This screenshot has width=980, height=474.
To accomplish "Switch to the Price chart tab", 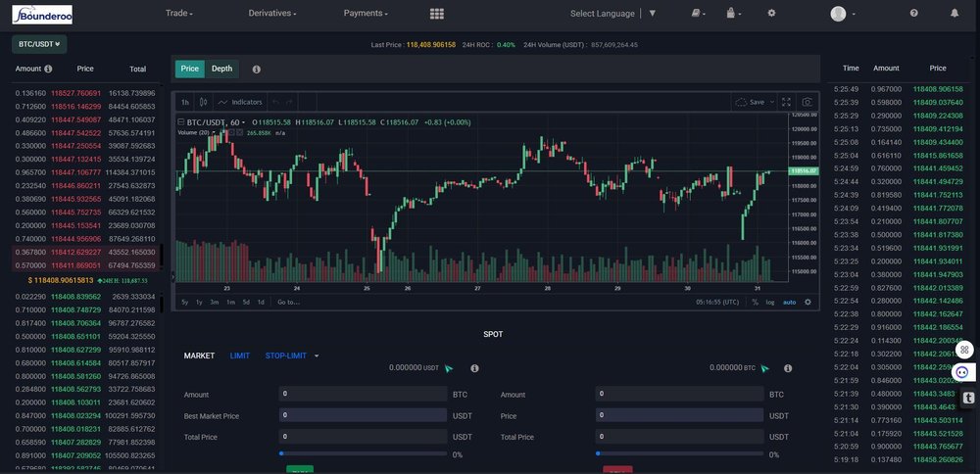I will point(190,69).
